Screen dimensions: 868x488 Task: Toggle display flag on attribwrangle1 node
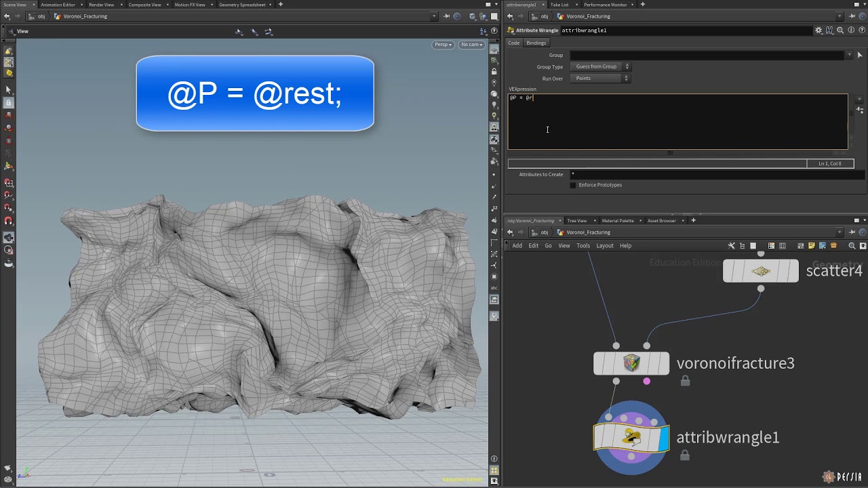click(x=663, y=438)
